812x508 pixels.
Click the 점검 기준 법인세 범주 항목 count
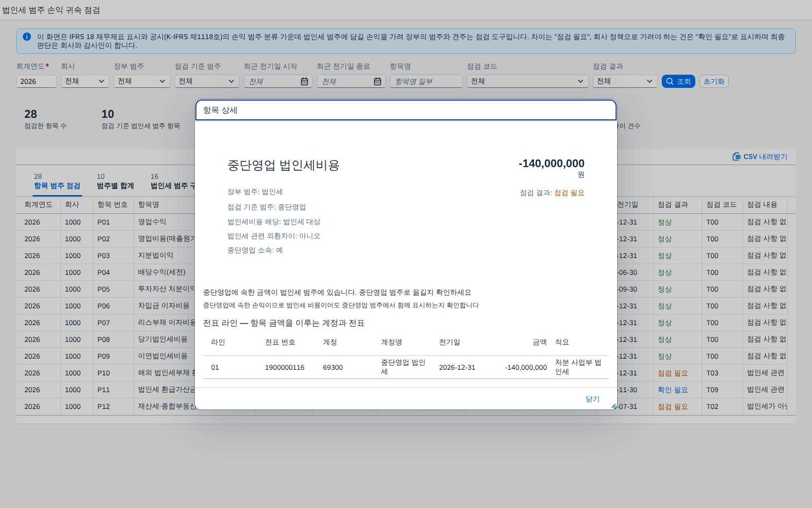(x=108, y=114)
